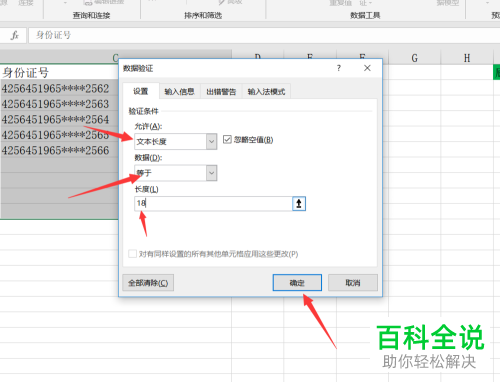Select column H header
The height and width of the screenshot is (382, 500).
click(467, 58)
